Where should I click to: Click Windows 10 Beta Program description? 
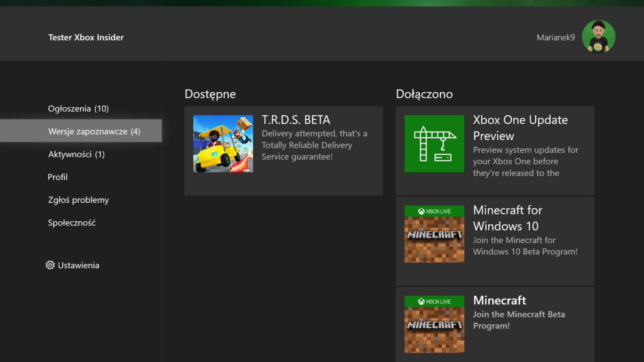[x=525, y=246]
